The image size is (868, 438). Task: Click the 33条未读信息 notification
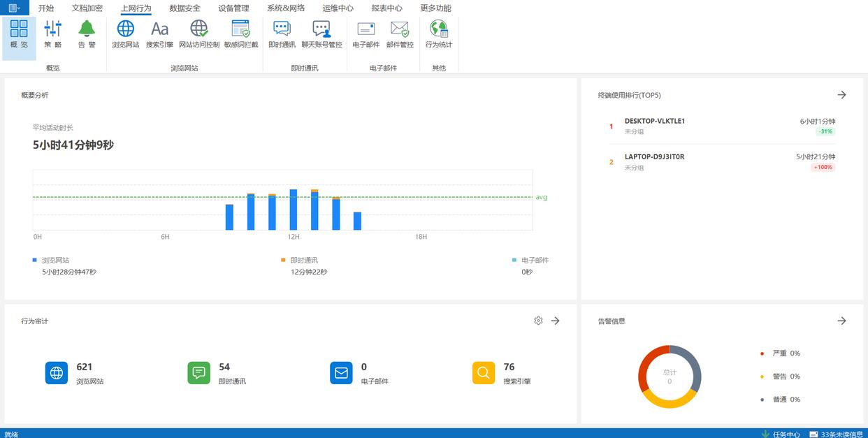pyautogui.click(x=837, y=434)
